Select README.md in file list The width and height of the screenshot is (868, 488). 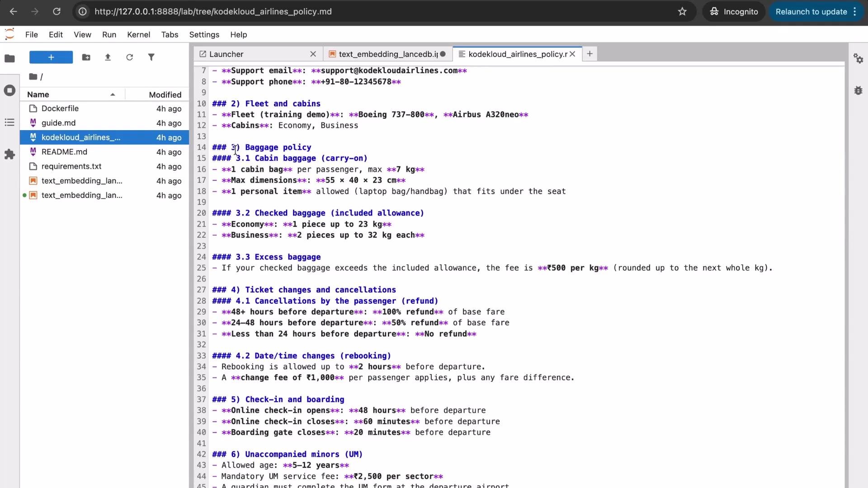click(x=104, y=152)
